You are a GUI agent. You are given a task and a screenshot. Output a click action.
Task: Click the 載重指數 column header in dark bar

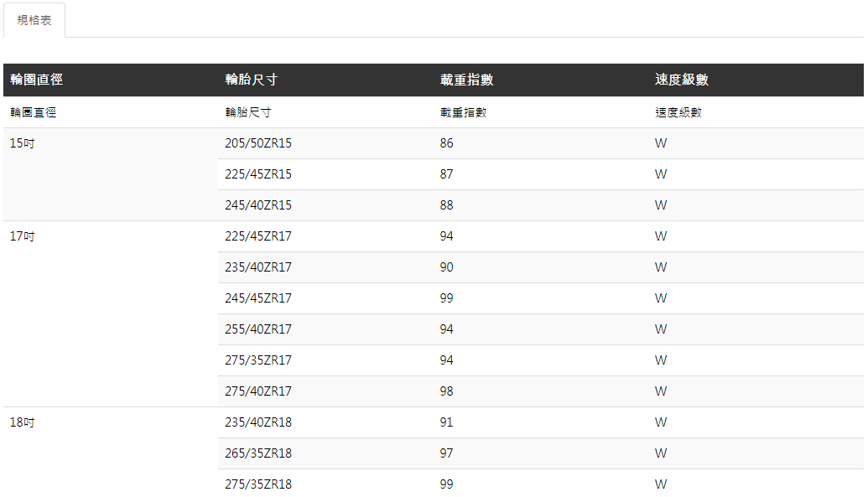[x=466, y=80]
